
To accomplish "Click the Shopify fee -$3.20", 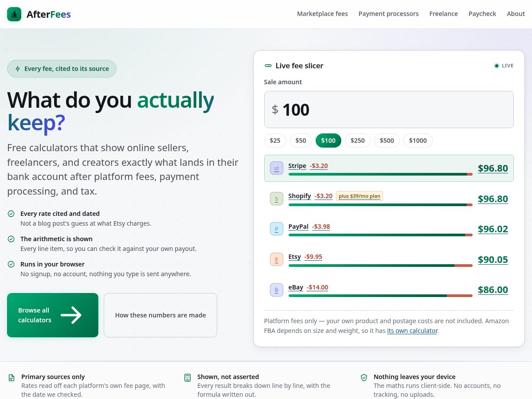I will [324, 196].
